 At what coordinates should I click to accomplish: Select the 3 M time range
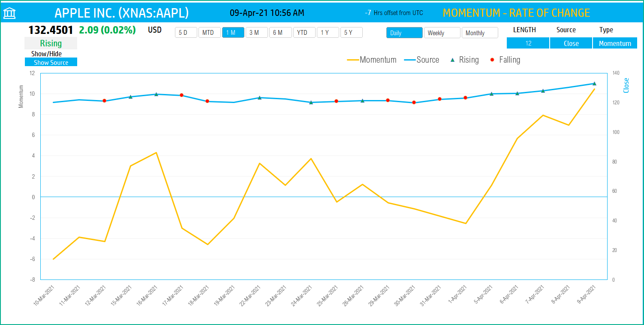(x=257, y=33)
